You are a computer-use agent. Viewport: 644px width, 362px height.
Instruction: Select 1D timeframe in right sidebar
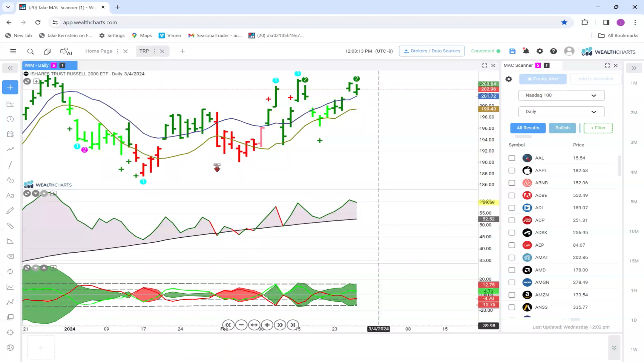tap(634, 320)
